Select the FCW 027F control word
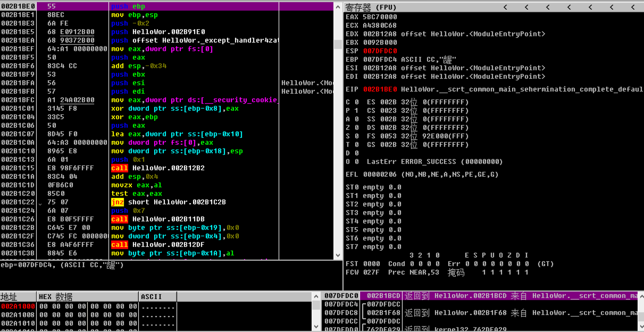Image resolution: width=644 pixels, height=332 pixels. (363, 272)
